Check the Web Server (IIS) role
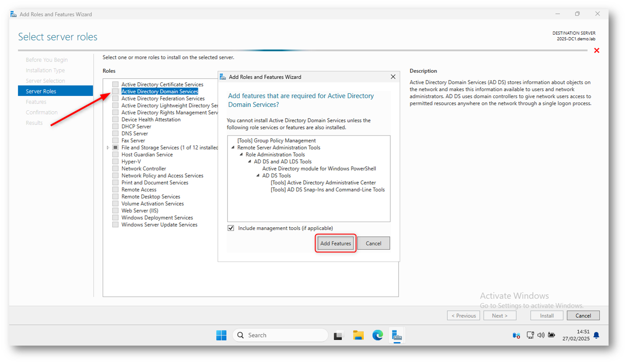627x364 pixels. 115,210
